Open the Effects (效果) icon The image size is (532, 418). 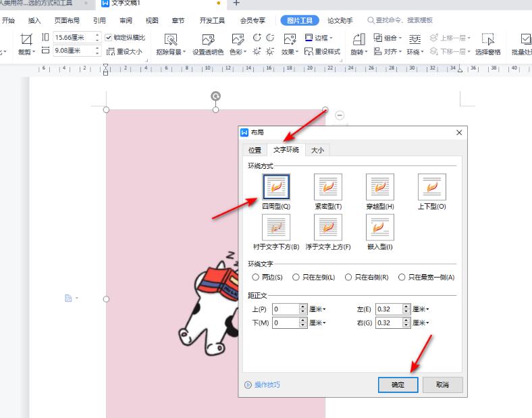point(290,40)
